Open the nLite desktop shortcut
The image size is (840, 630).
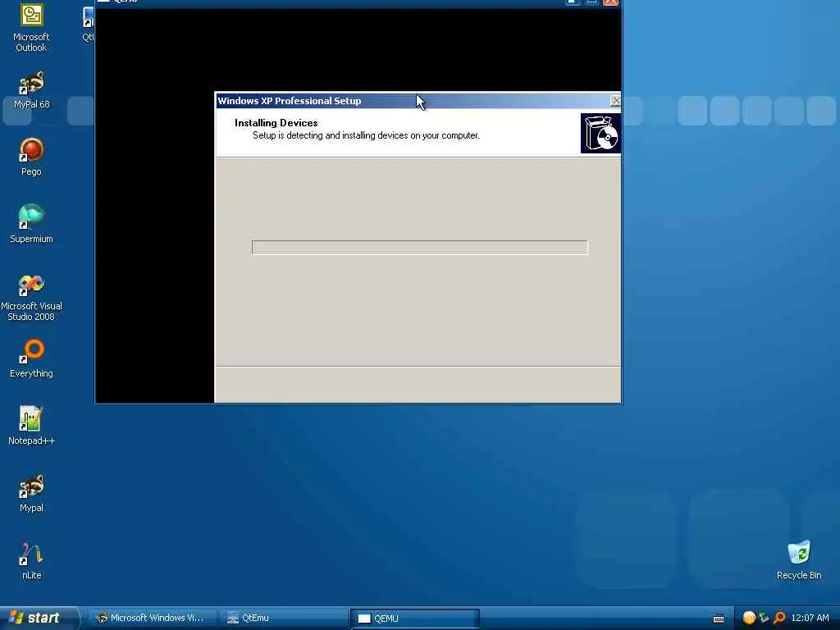31,561
